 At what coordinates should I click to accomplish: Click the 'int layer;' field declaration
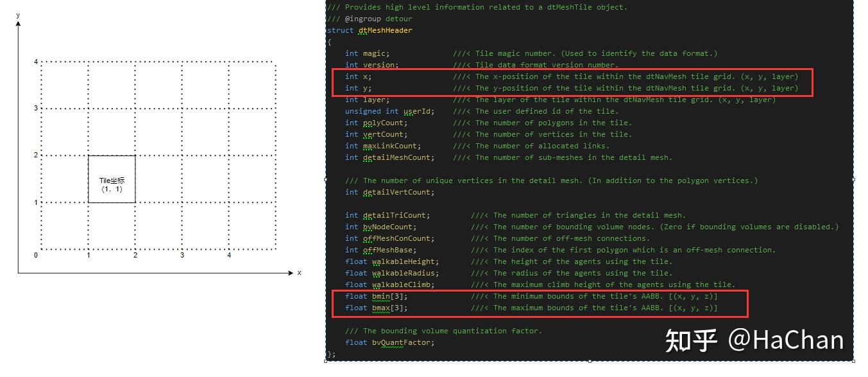pos(367,100)
